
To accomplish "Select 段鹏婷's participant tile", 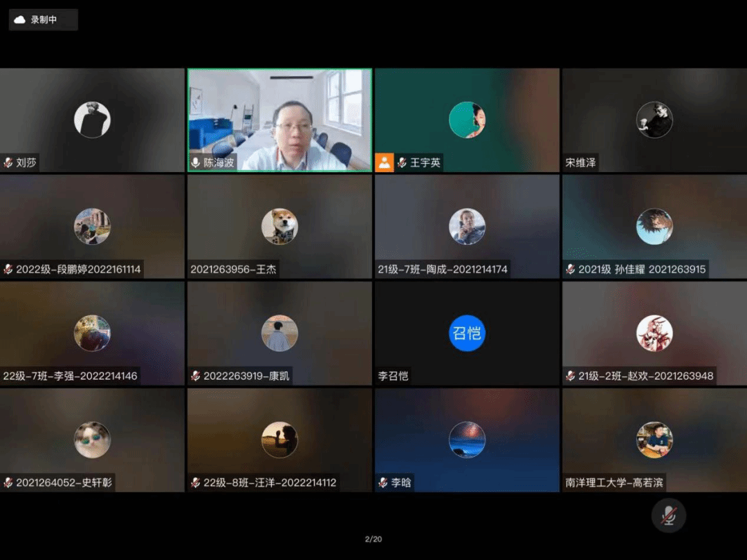I will click(92, 226).
